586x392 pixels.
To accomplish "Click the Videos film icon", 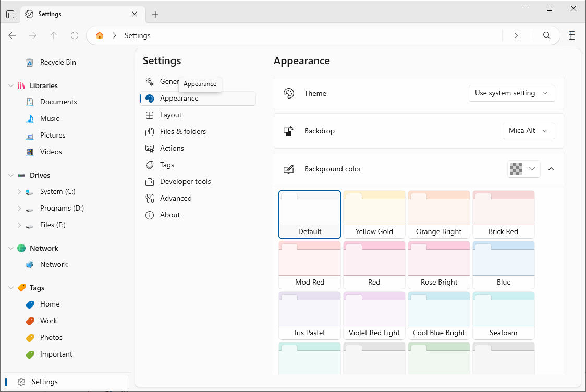I will pyautogui.click(x=30, y=152).
